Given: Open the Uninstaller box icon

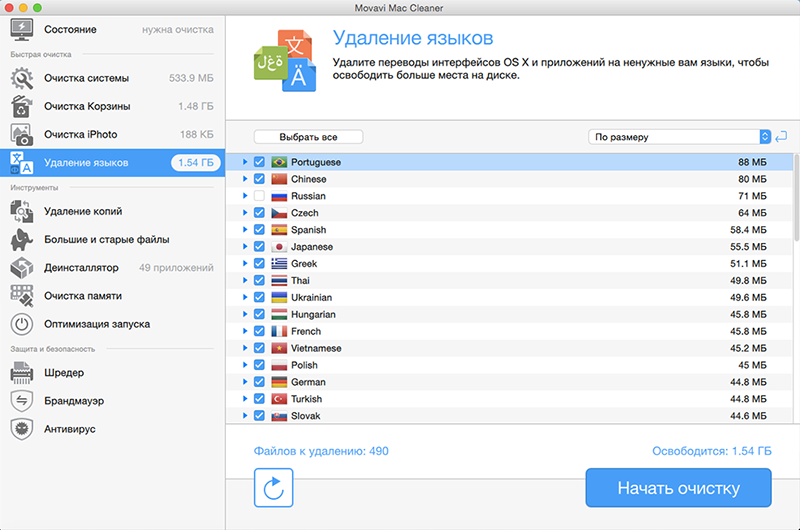Looking at the screenshot, I should pos(23,268).
